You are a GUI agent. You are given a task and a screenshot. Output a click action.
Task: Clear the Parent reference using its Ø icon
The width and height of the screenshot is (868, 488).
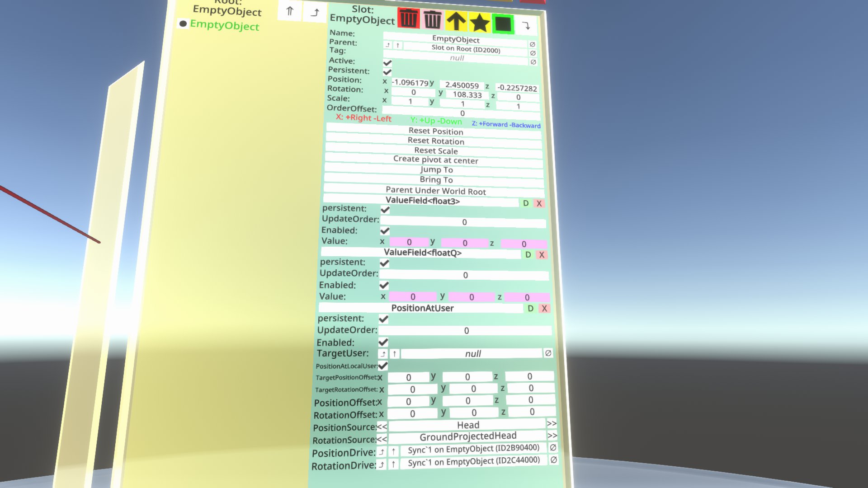click(532, 44)
